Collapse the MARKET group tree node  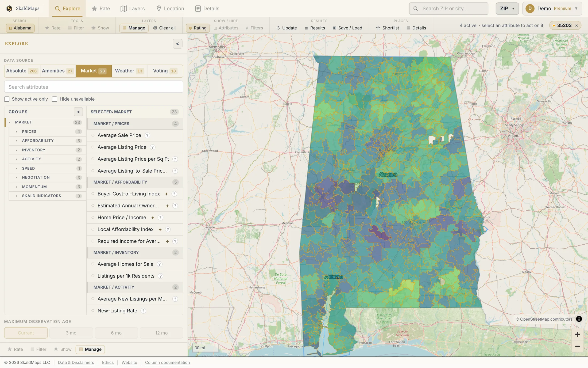click(10, 122)
